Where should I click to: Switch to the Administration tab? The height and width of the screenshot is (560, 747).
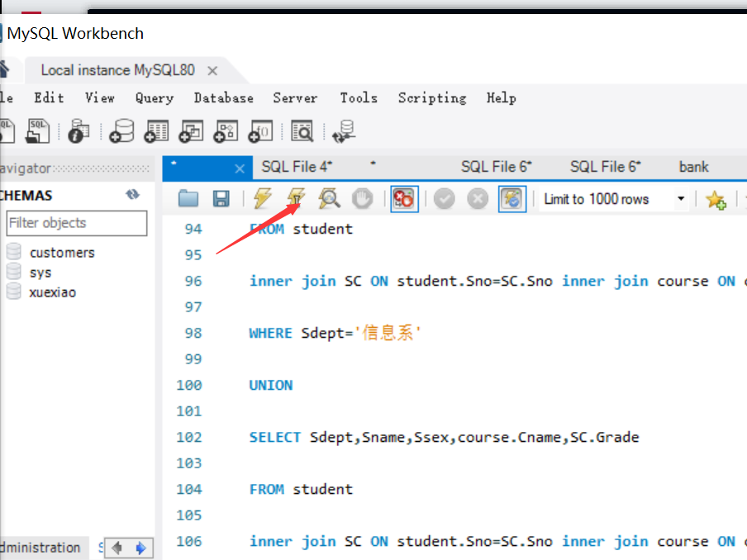pos(40,548)
